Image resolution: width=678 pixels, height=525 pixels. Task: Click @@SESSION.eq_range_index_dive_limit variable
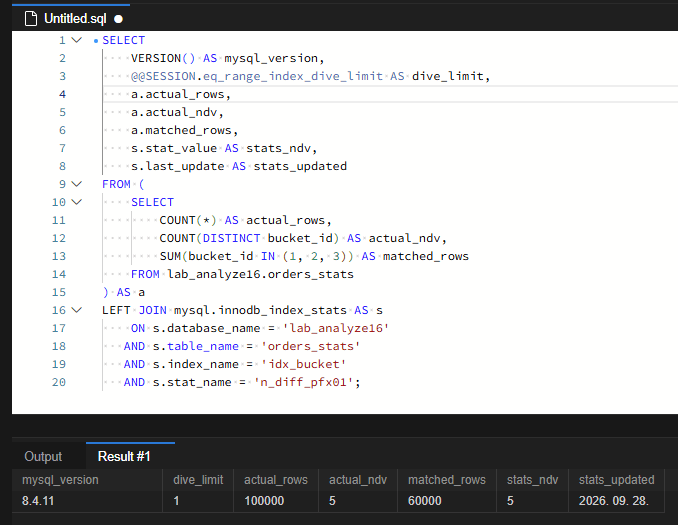tap(257, 76)
